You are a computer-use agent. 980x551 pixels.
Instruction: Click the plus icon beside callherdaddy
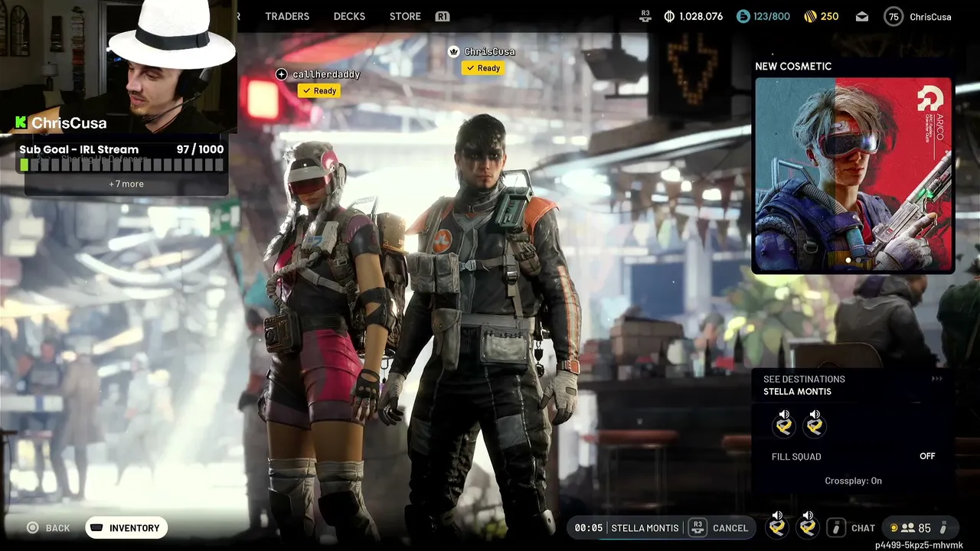(282, 74)
